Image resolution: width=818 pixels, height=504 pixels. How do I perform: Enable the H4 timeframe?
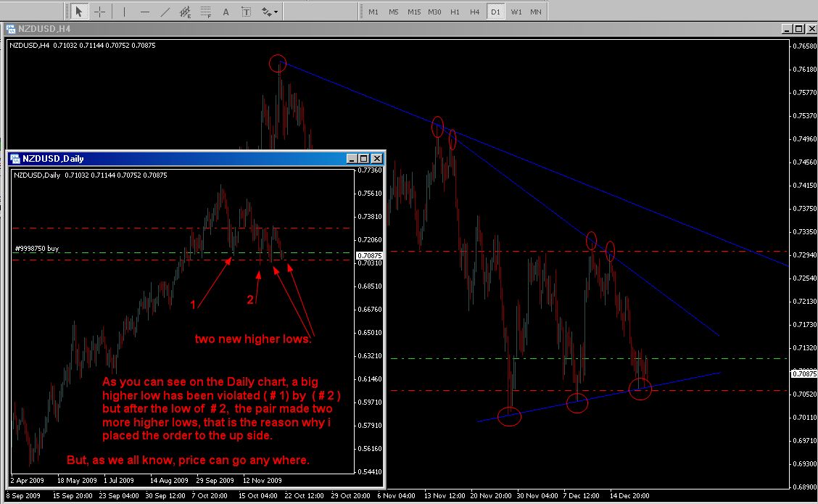pyautogui.click(x=474, y=12)
